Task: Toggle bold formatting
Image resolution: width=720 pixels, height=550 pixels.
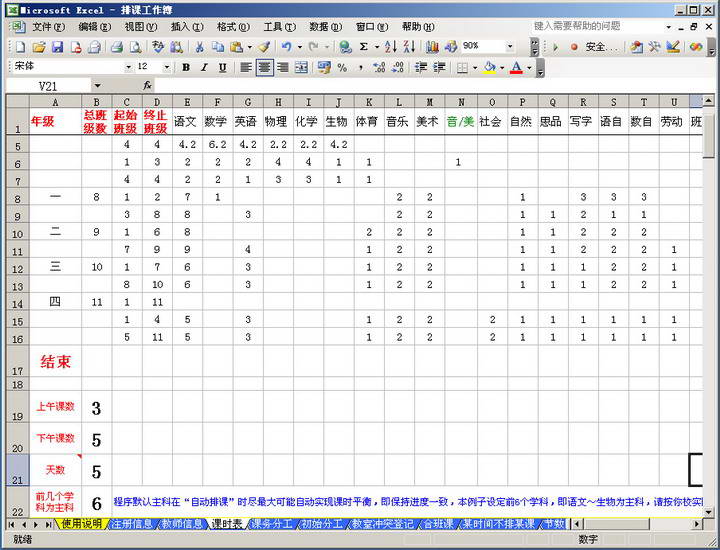Action: tap(186, 67)
